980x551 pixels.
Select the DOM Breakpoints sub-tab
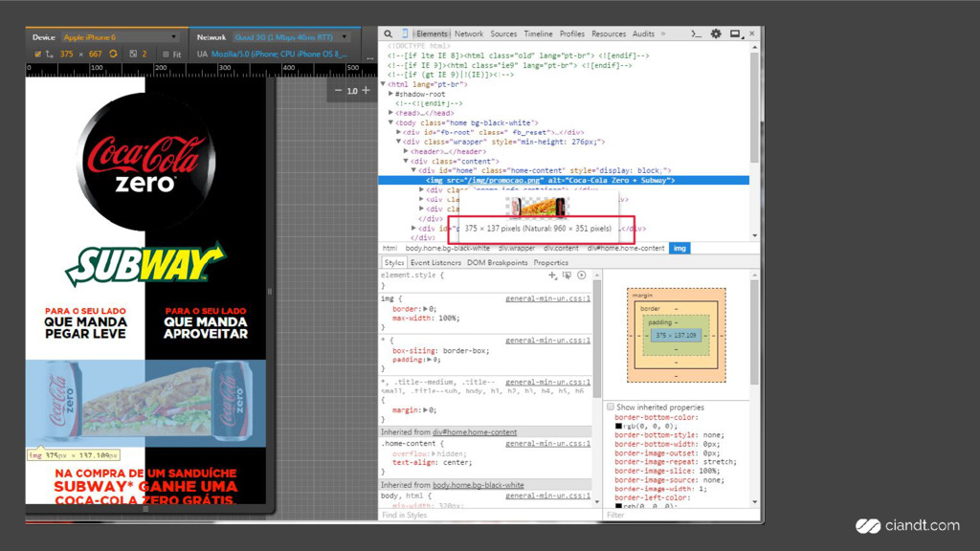point(497,262)
